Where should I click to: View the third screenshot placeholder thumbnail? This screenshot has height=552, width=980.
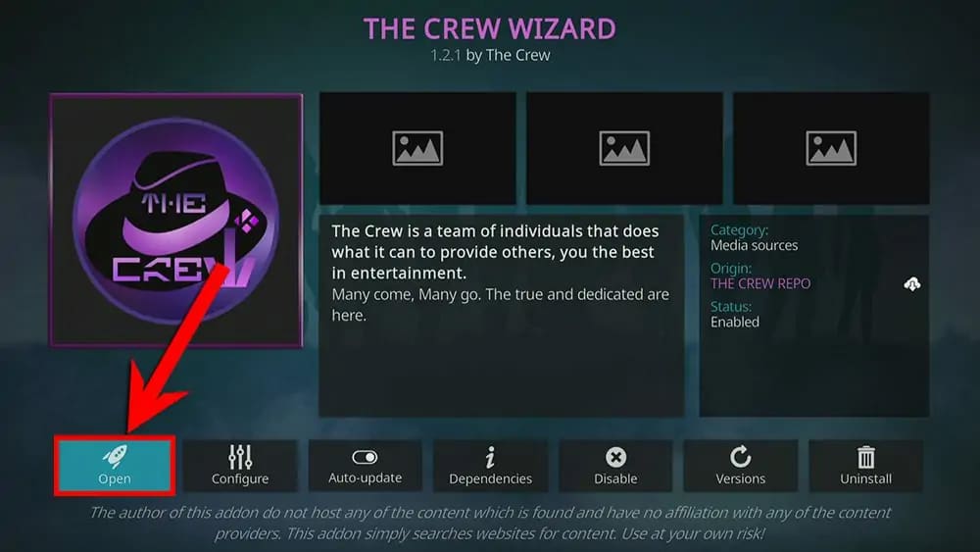[831, 148]
